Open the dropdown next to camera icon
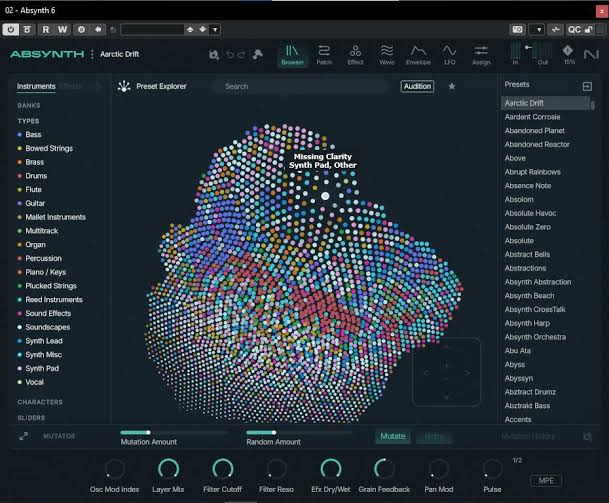The height and width of the screenshot is (503, 609). (x=537, y=30)
